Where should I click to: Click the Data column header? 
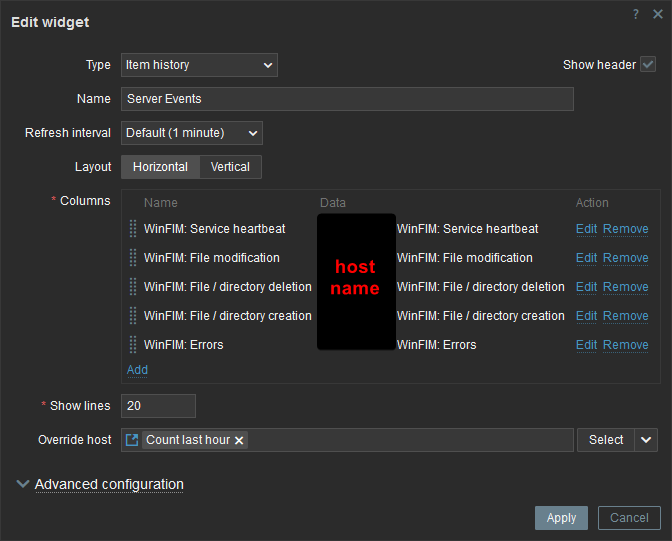333,203
